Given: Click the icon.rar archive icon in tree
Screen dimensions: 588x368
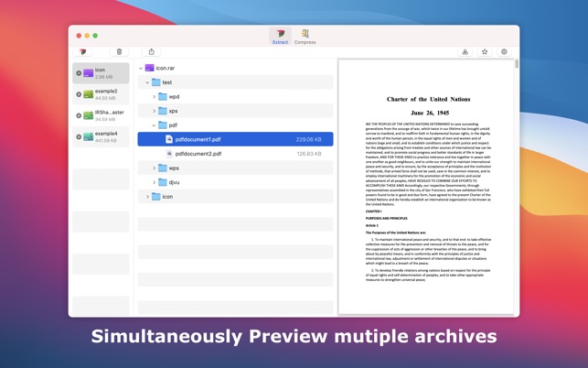Looking at the screenshot, I should (x=149, y=68).
